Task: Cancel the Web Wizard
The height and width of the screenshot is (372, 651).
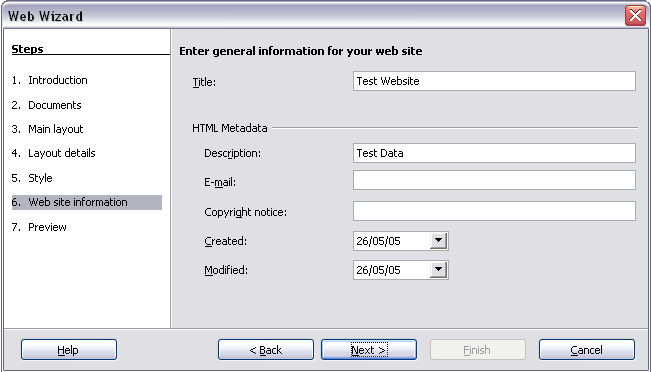Action: [587, 350]
